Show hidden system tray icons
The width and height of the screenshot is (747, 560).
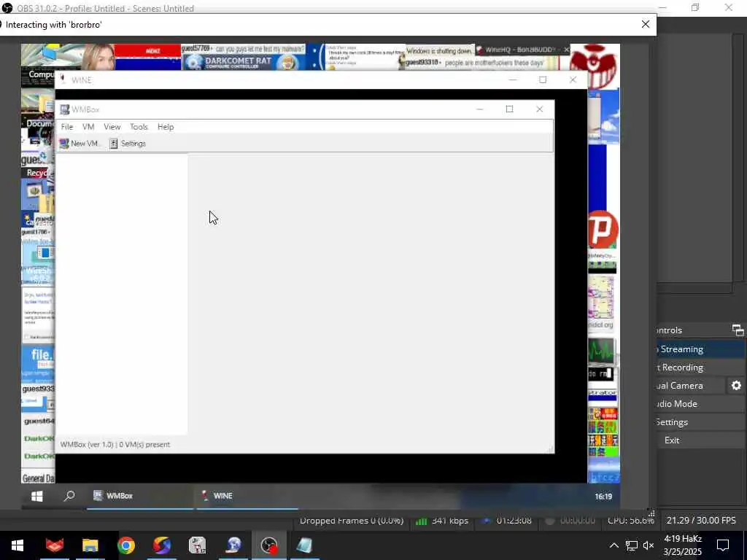click(x=614, y=545)
